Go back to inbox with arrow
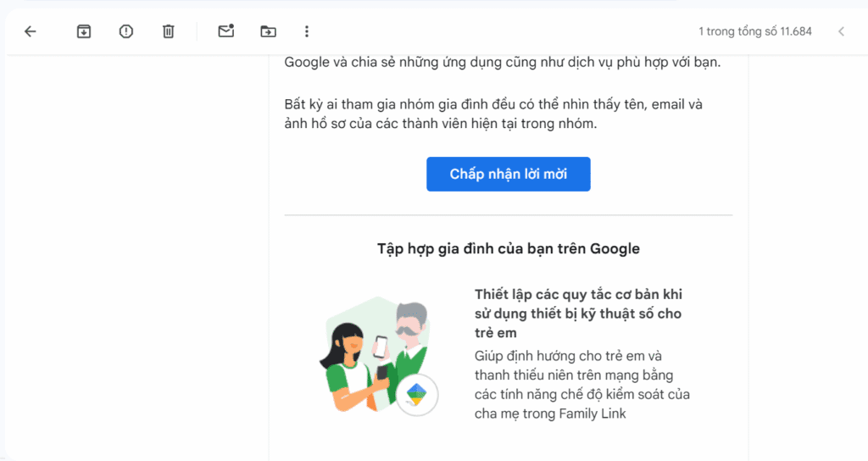868x461 pixels. tap(31, 31)
